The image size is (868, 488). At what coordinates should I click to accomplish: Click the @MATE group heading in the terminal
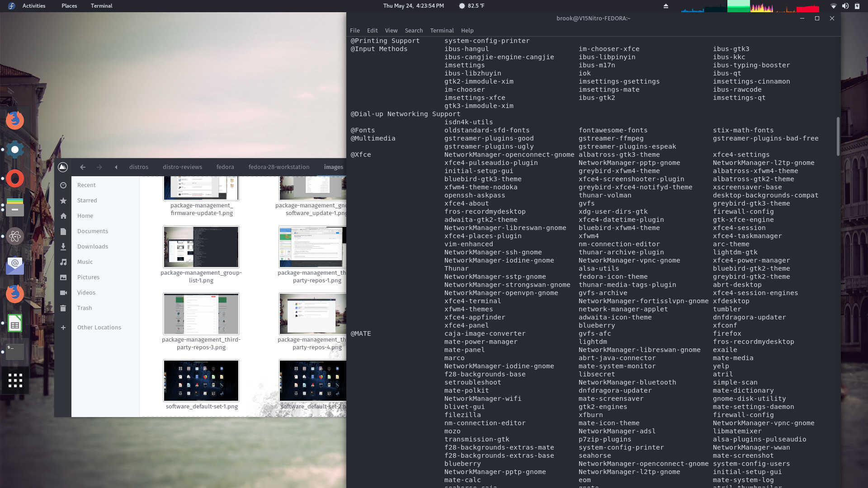pos(361,333)
